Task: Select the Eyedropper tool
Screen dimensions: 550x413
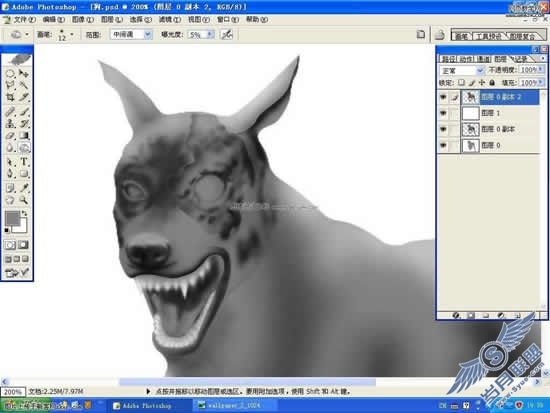Action: 24,188
